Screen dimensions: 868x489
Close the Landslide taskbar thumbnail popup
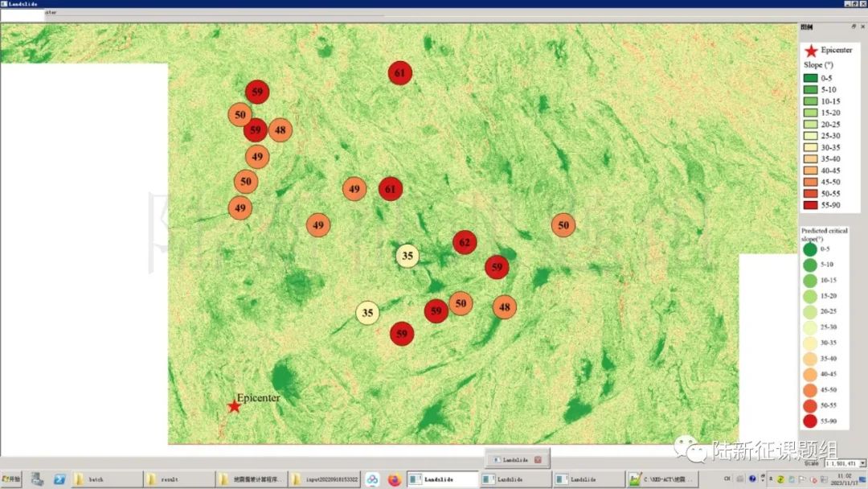[538, 459]
